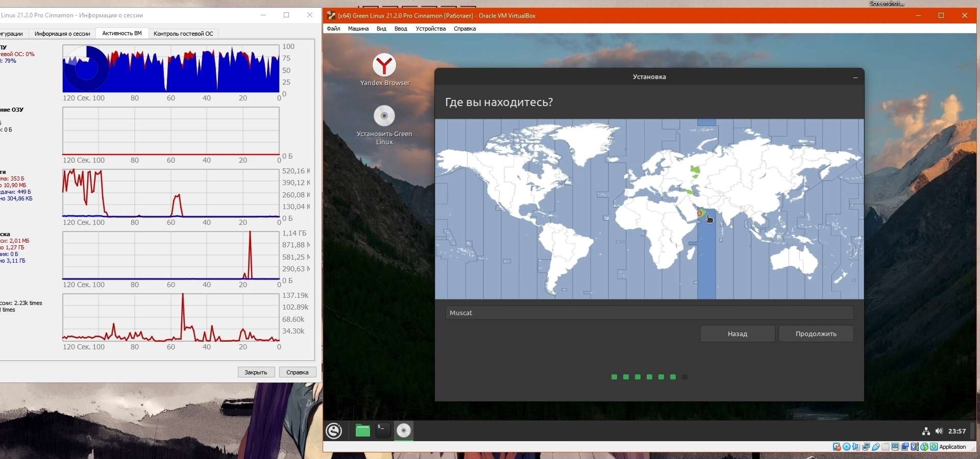Click the network adapter indicator in VirtualBox status bar
Image resolution: width=980 pixels, height=459 pixels.
pos(866,447)
